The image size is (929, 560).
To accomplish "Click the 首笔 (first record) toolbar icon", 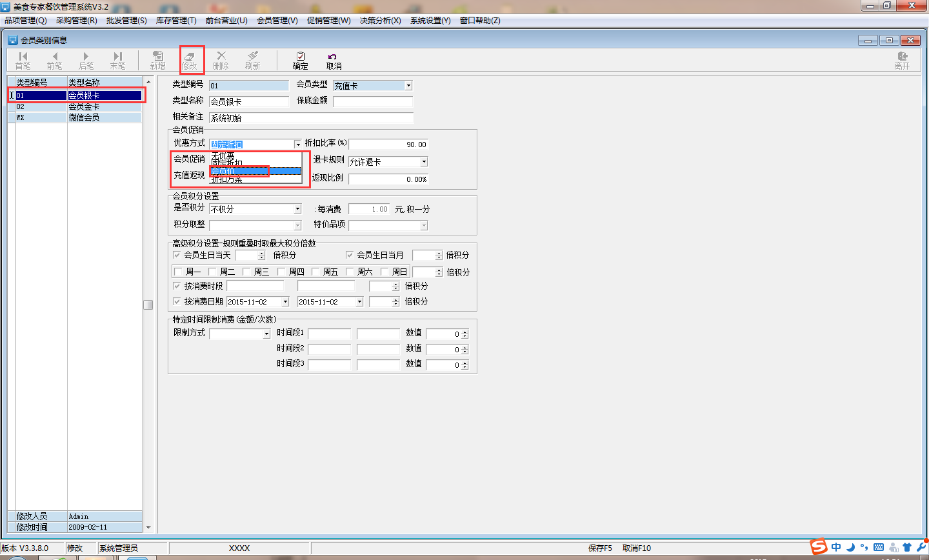I will tap(23, 60).
